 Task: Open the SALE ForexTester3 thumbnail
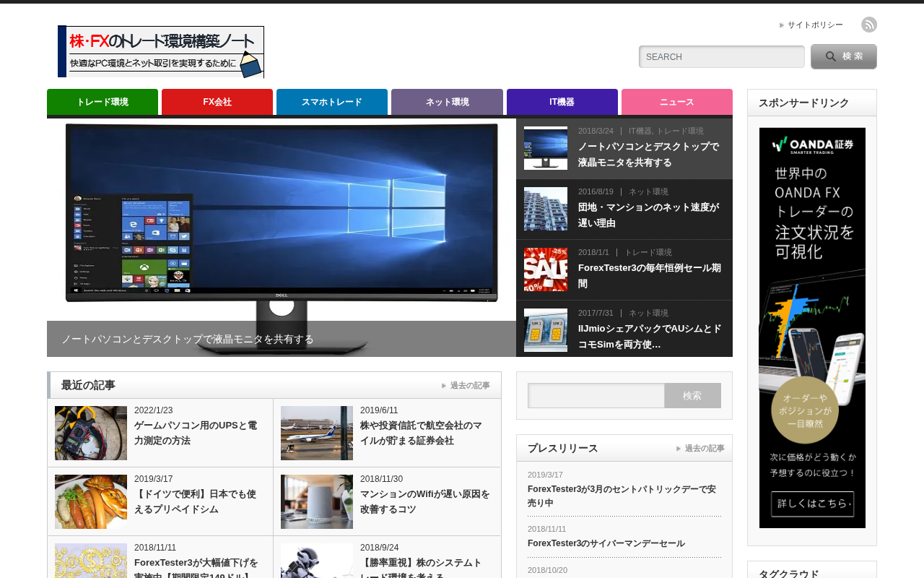coord(546,269)
